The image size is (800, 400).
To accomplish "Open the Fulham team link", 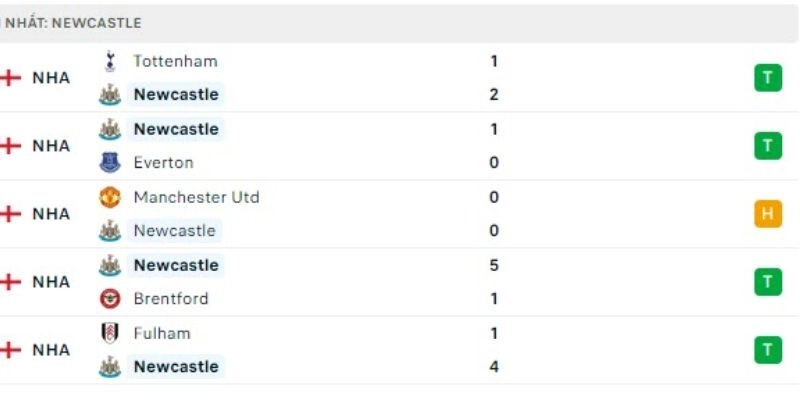I will pyautogui.click(x=161, y=333).
